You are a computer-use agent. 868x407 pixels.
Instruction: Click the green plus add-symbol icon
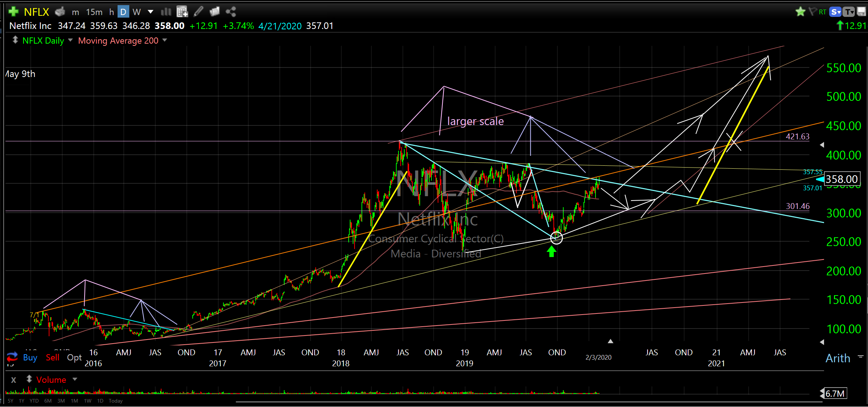tap(14, 12)
